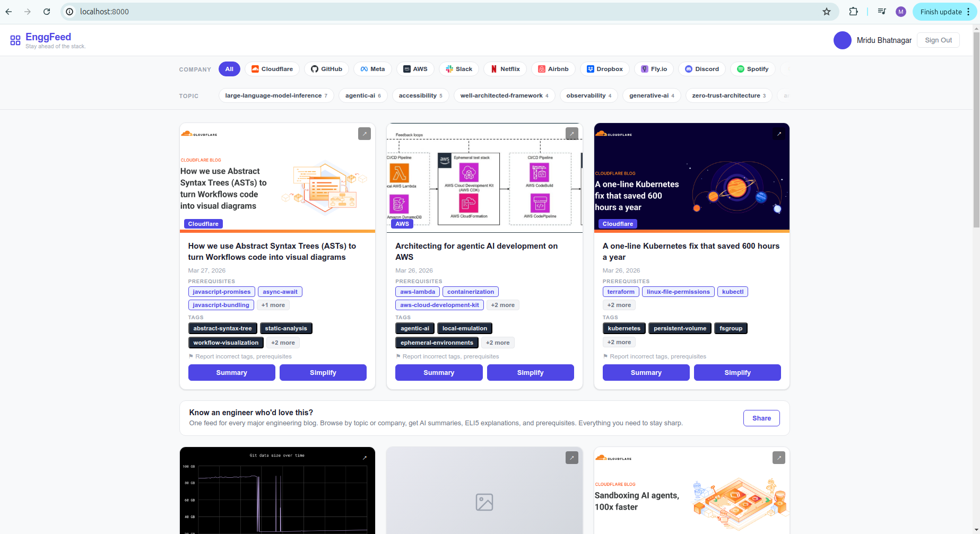Expand +2 more tags on the Kubernetes card
The image size is (980, 534).
click(x=619, y=342)
